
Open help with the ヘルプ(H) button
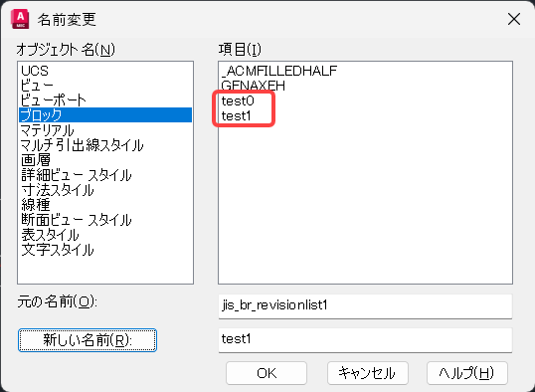coord(467,373)
